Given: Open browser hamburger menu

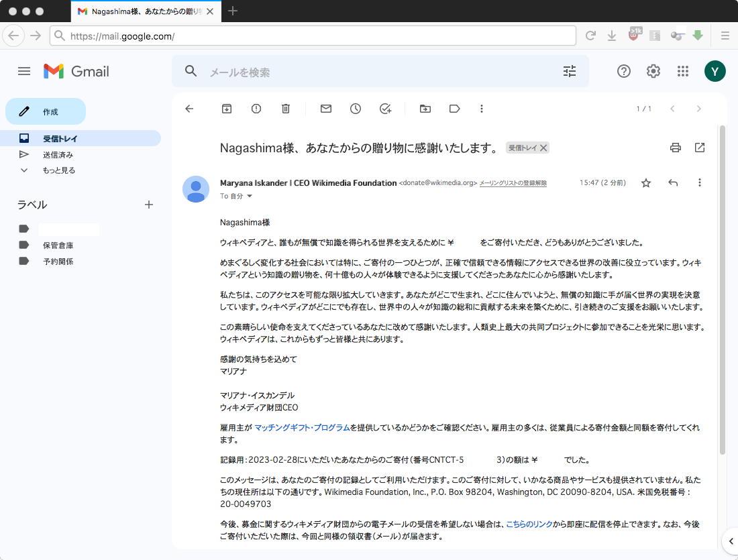Looking at the screenshot, I should click(x=725, y=36).
